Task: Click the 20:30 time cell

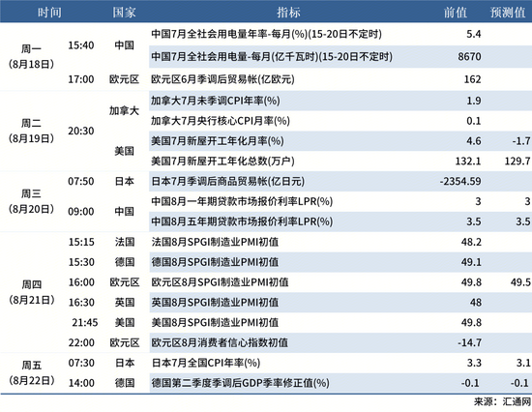Action: (x=80, y=131)
